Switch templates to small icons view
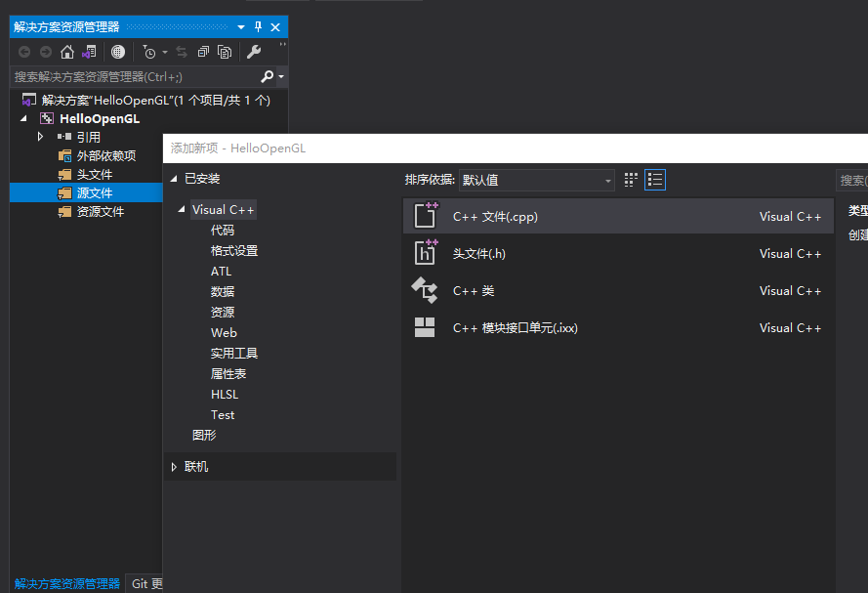 630,180
